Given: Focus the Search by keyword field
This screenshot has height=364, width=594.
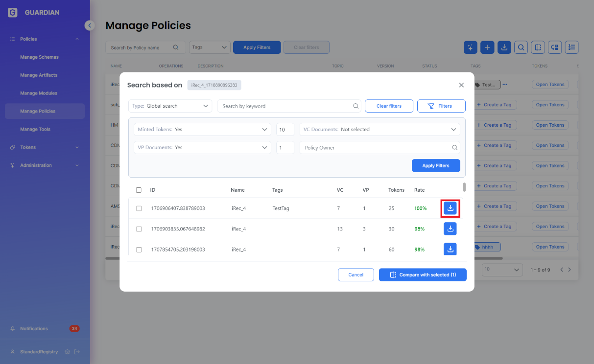Looking at the screenshot, I should 289,106.
